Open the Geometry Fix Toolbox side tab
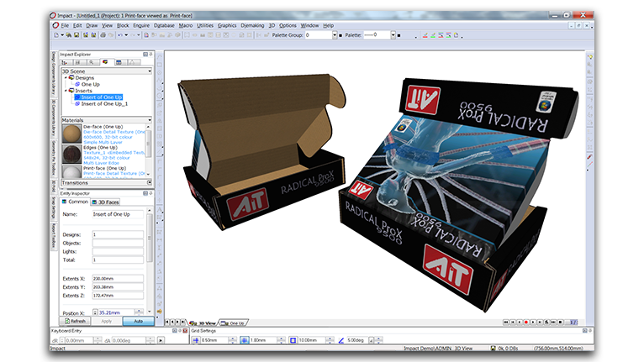This screenshot has height=362, width=644. [54, 158]
